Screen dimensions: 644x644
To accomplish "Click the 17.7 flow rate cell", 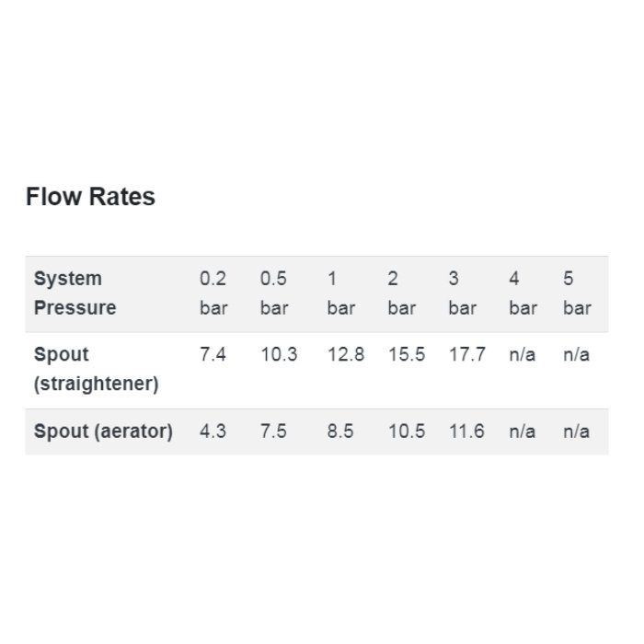I will click(x=467, y=354).
